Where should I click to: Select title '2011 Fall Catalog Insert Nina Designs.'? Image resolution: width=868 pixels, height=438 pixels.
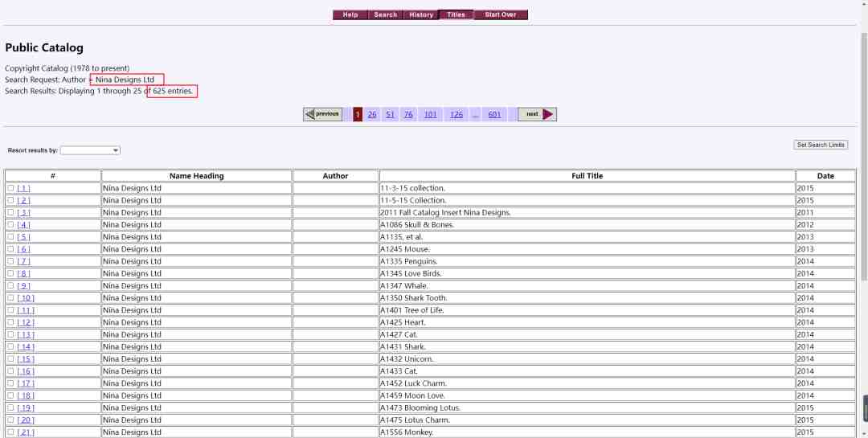445,213
